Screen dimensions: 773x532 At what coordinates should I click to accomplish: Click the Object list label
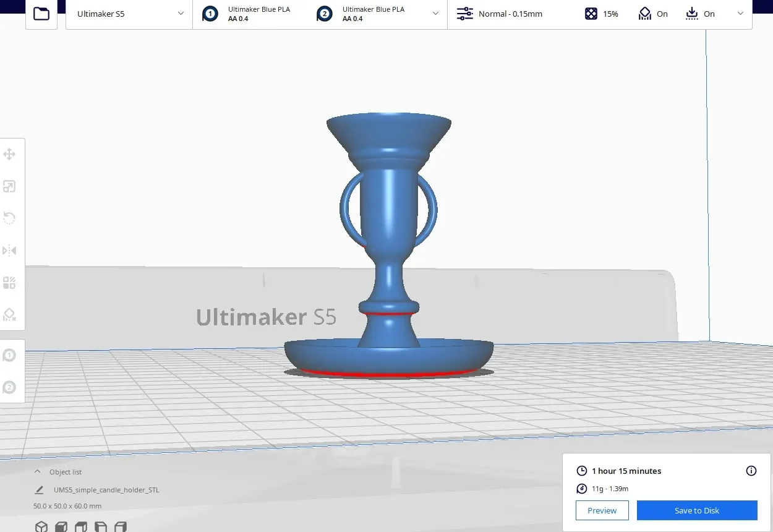[66, 472]
